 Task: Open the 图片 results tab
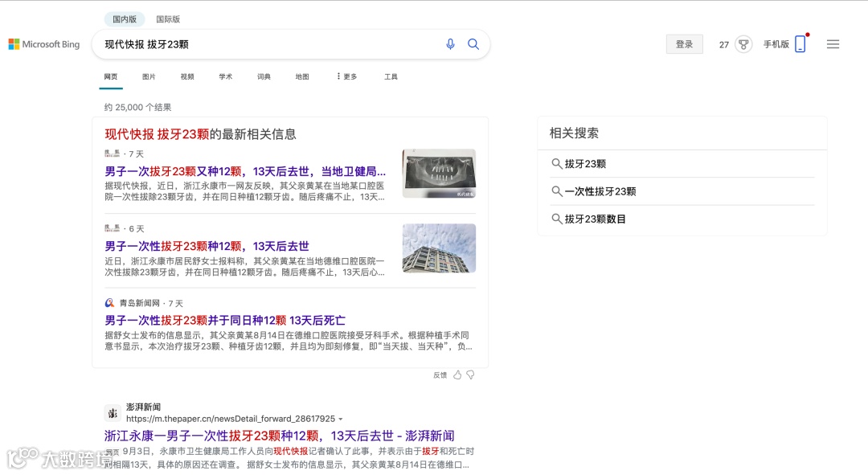(x=149, y=76)
